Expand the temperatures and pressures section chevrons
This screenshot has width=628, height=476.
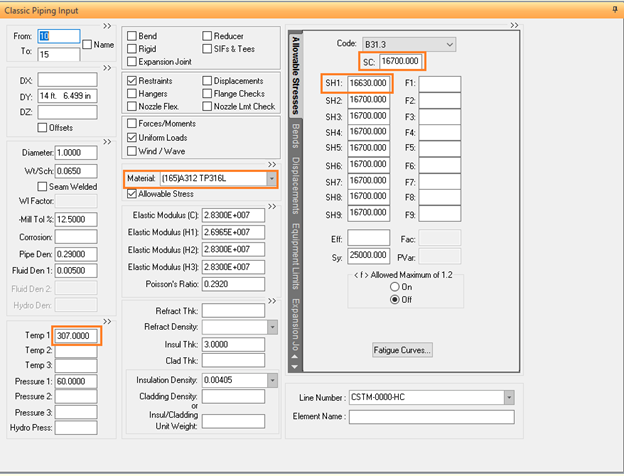(107, 321)
